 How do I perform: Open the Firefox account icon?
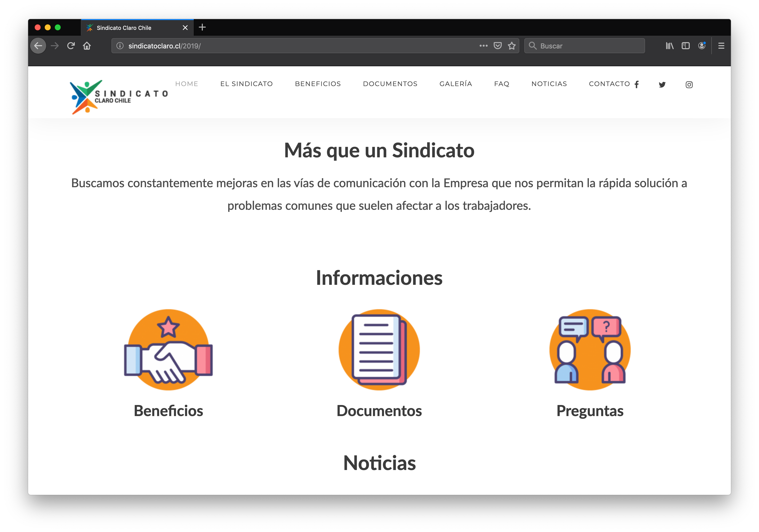click(702, 46)
